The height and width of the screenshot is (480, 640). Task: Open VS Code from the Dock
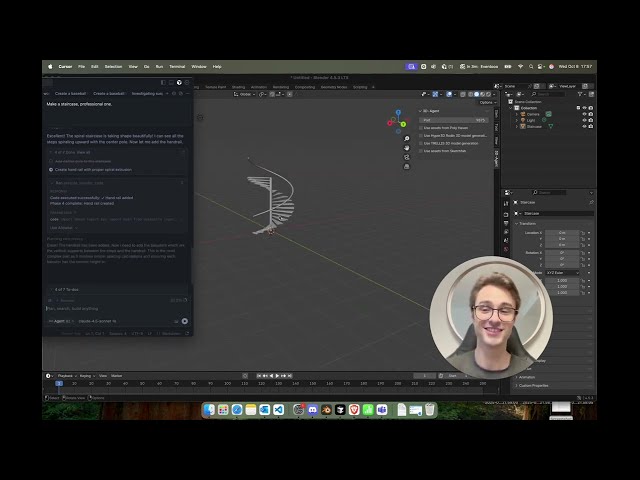point(278,410)
